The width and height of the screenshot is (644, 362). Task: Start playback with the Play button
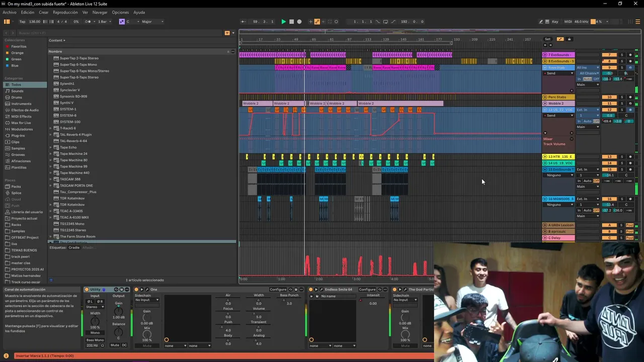(283, 22)
